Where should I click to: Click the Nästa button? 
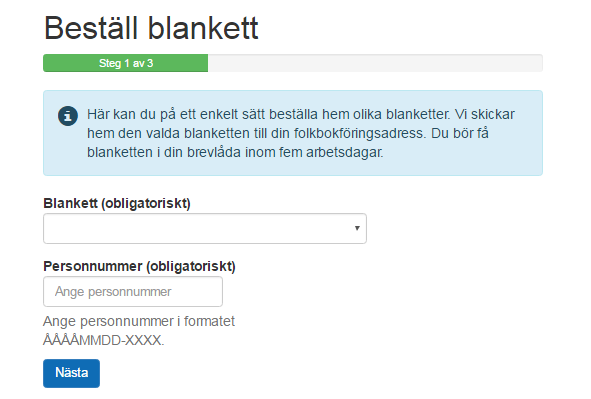(x=71, y=373)
